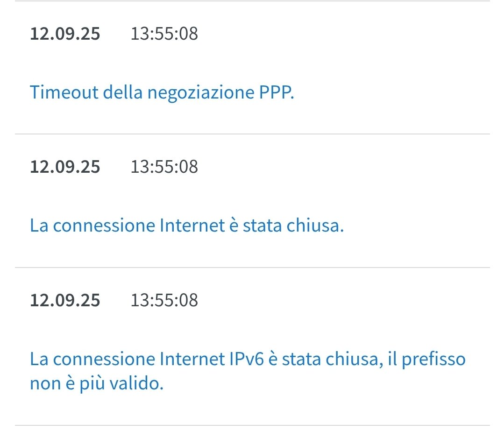The image size is (504, 430).
Task: Click the date above the IPv6 prefix message
Action: (65, 300)
